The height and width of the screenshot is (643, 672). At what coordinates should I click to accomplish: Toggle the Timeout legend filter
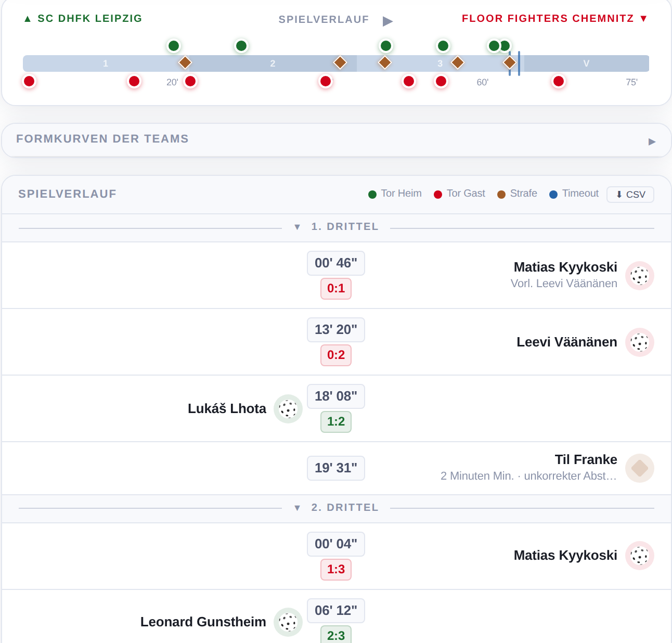[574, 194]
